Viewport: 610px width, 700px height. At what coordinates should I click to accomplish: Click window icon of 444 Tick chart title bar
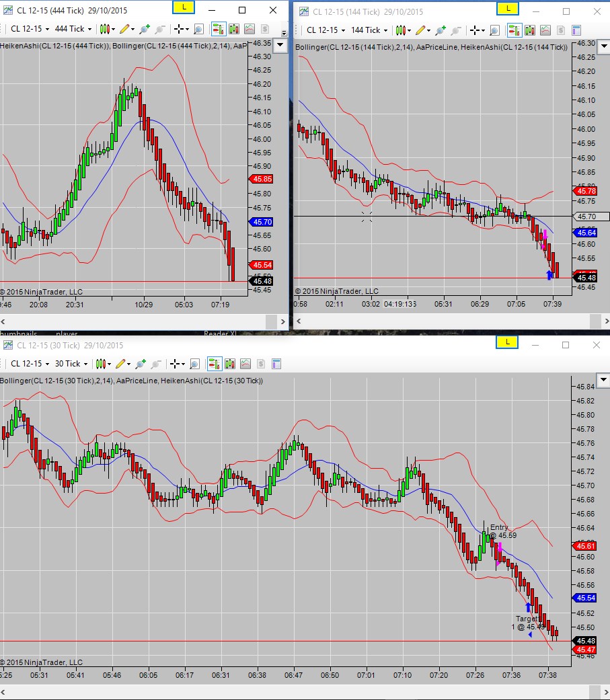pos(8,10)
